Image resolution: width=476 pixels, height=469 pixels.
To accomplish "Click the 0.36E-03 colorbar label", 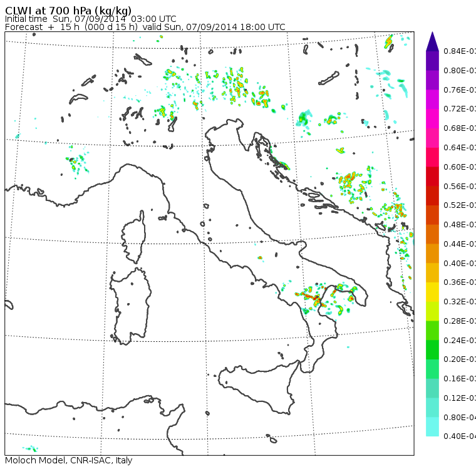I will click(460, 282).
